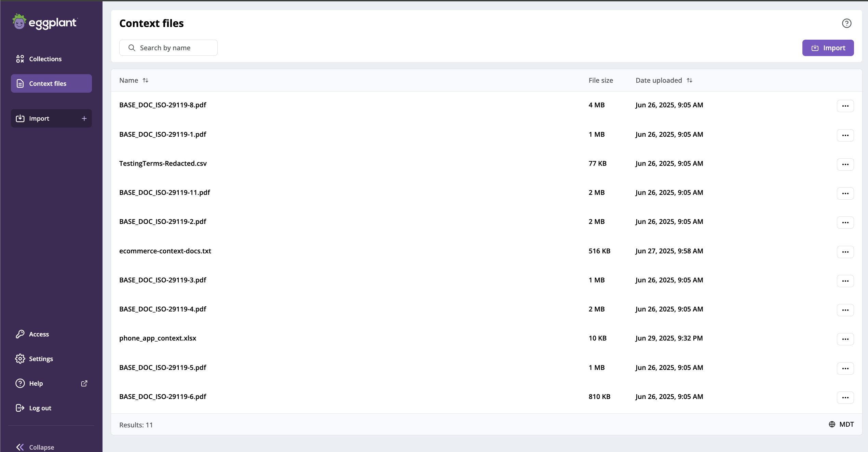The image size is (868, 452).
Task: Click the Name column header
Action: 129,80
